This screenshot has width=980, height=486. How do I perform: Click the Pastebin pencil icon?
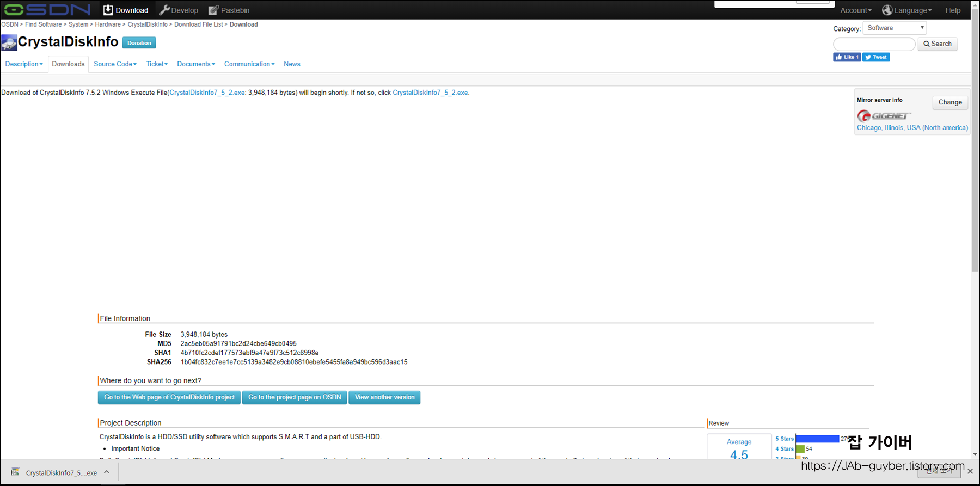[213, 10]
